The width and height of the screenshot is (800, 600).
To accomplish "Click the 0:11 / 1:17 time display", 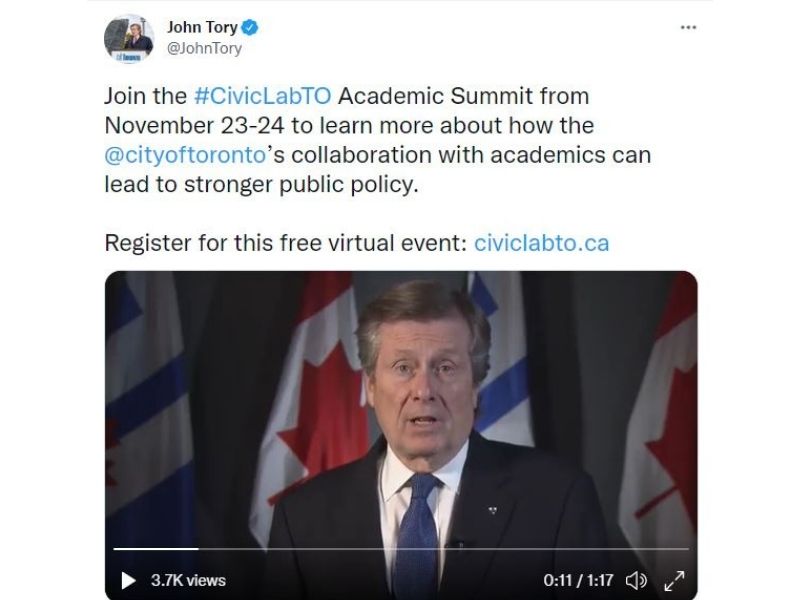I will click(578, 581).
